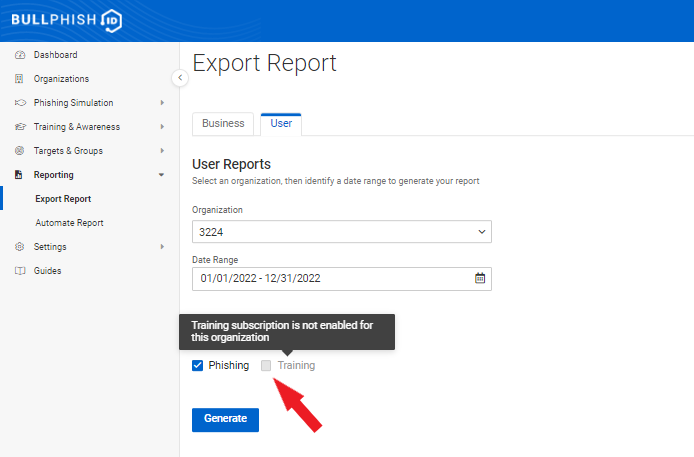
Task: Open the Organization dropdown showing 3224
Action: pyautogui.click(x=342, y=231)
